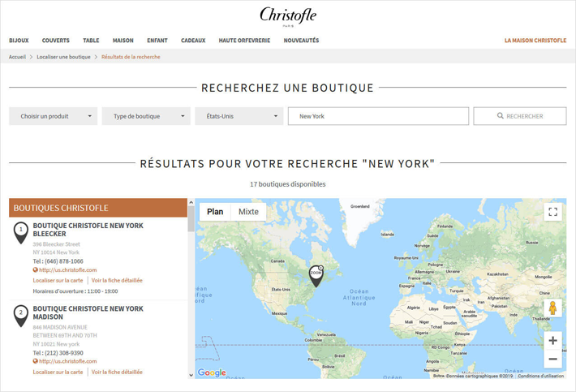Switch map to Mixte view
This screenshot has height=392, width=576.
[249, 212]
